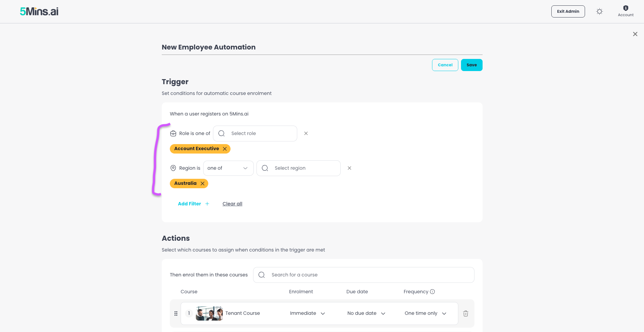Delete Tenant Course with trash icon

[466, 313]
